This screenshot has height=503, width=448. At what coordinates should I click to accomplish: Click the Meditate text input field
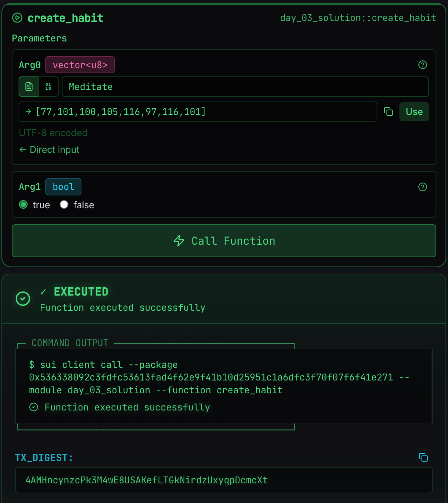tap(245, 87)
